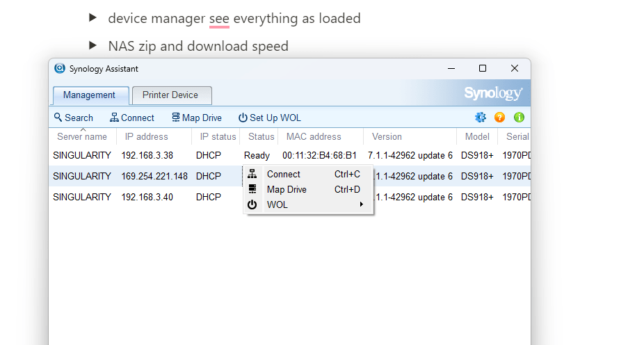Sort by IP status column header
The image size is (644, 345).
(x=216, y=137)
